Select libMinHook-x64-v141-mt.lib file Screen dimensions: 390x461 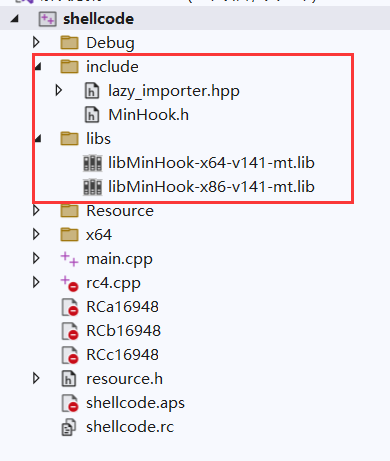pyautogui.click(x=211, y=163)
